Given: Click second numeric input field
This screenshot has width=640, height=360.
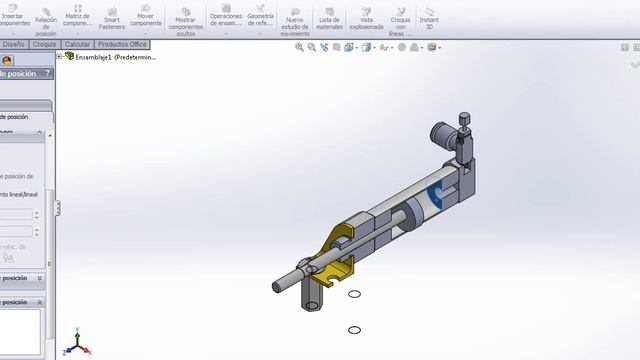Looking at the screenshot, I should pos(16,232).
